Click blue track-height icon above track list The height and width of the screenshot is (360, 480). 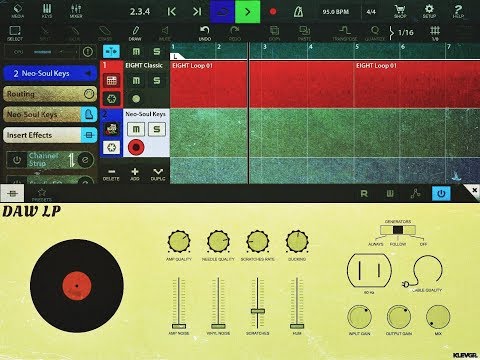pos(111,52)
